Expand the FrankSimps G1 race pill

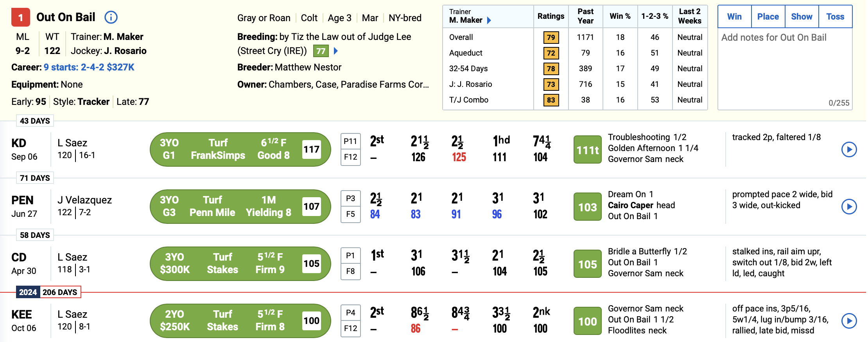(240, 149)
